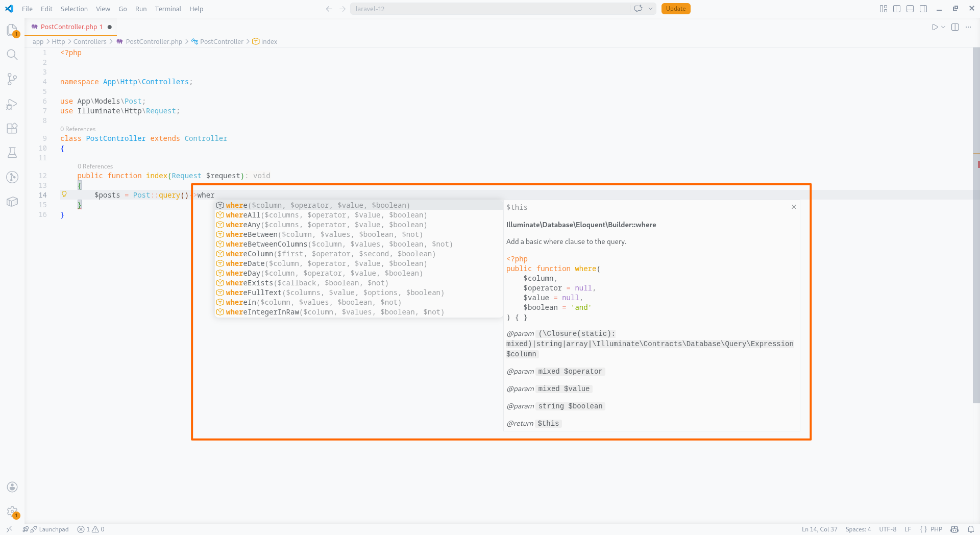Select the whereExists suggestion

click(x=358, y=283)
